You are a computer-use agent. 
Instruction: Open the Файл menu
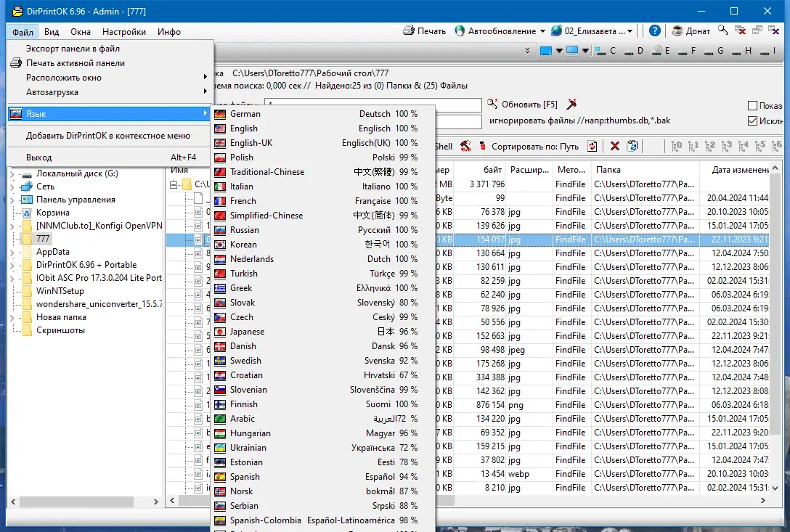coord(23,32)
